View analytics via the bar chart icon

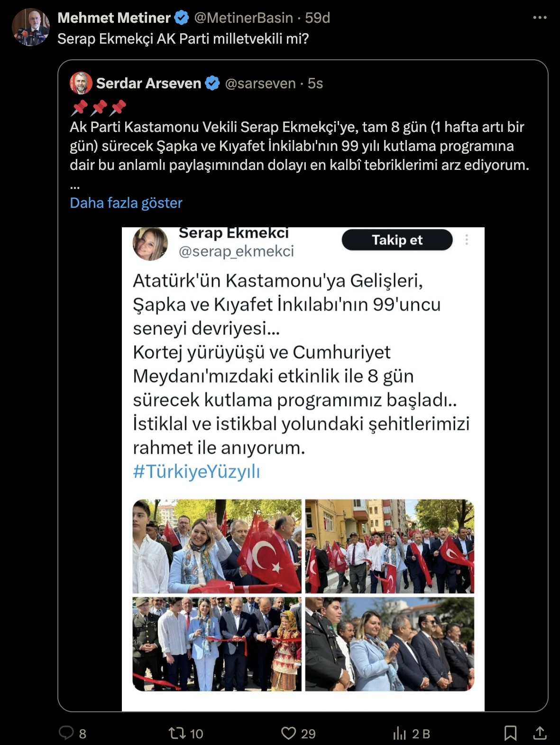click(399, 734)
